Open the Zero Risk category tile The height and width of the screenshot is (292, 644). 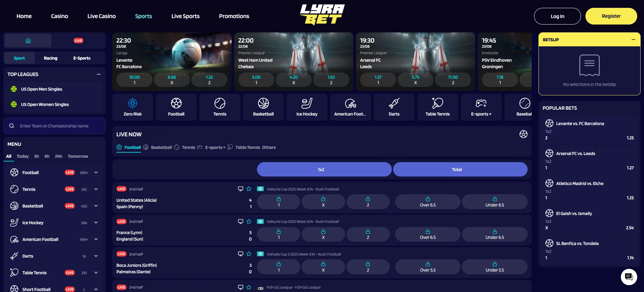(133, 107)
